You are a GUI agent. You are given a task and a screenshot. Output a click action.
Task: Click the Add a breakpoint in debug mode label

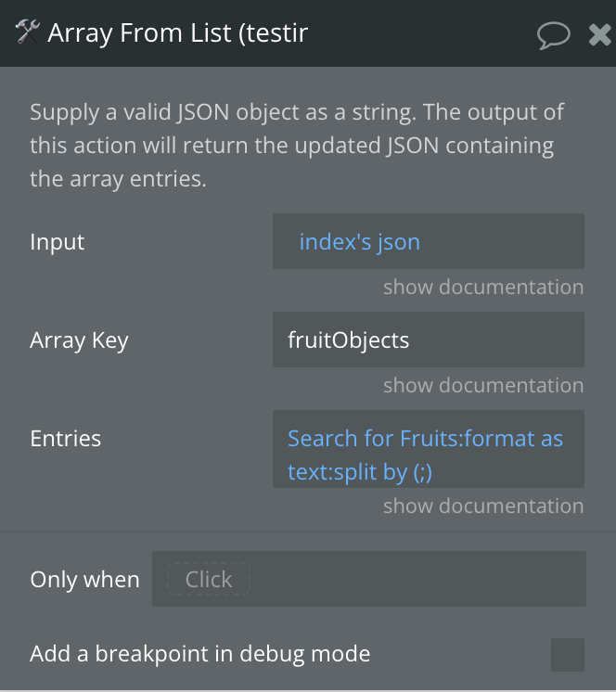[199, 654]
